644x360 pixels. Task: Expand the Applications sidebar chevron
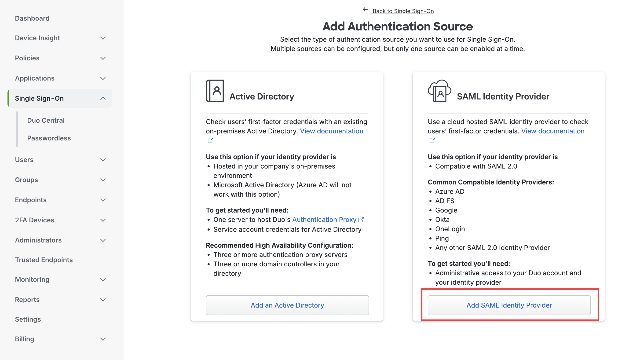coord(103,78)
